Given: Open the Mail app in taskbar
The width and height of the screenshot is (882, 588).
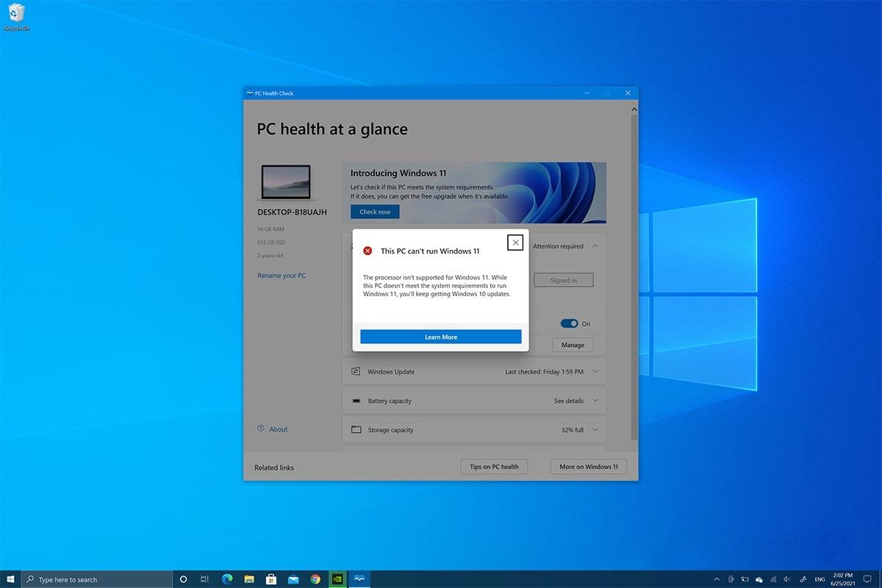Looking at the screenshot, I should point(293,579).
